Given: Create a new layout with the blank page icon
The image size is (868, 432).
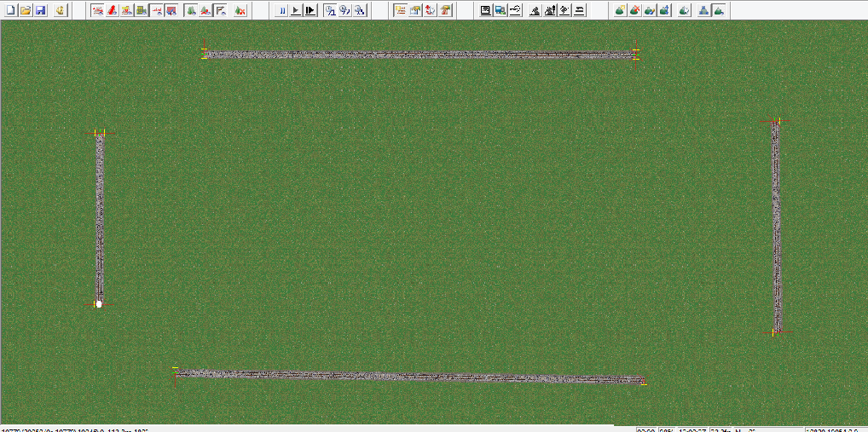Looking at the screenshot, I should 10,10.
